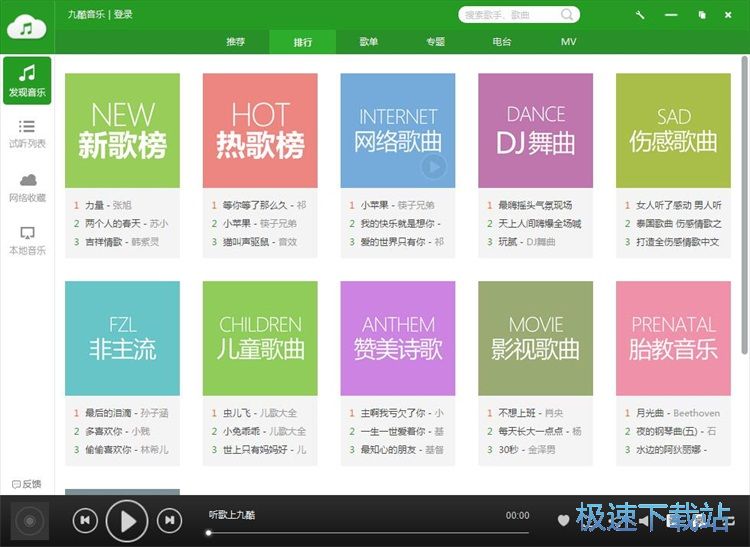The width and height of the screenshot is (750, 547).
Task: Open the SAD 伤感歌曲 chart tile
Action: pos(673,131)
